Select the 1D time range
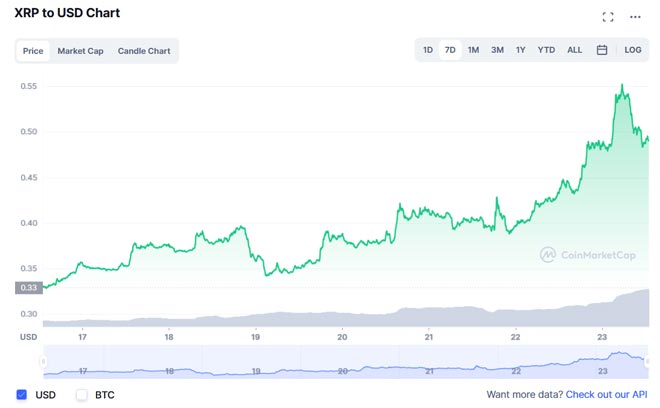 click(428, 50)
